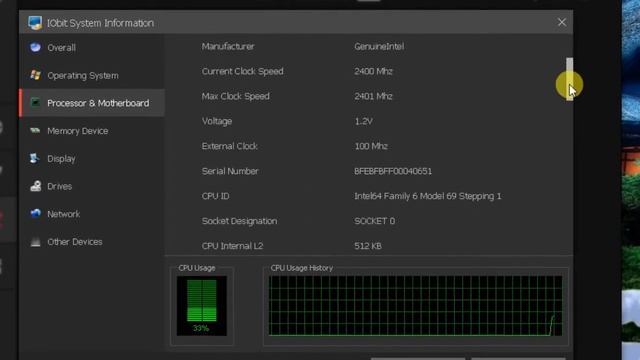Click the Overall sidebar icon
This screenshot has width=640, height=360.
click(x=36, y=47)
